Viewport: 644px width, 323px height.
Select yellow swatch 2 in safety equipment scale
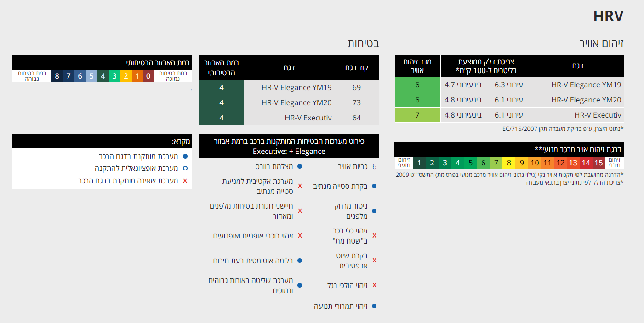click(125, 76)
